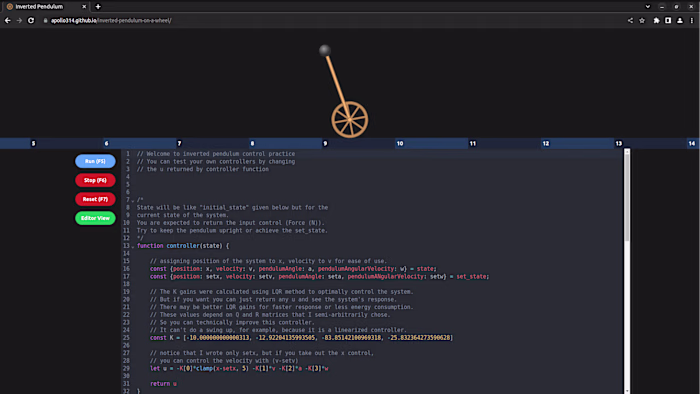Click the pendulum wheel in the simulation

pyautogui.click(x=350, y=120)
